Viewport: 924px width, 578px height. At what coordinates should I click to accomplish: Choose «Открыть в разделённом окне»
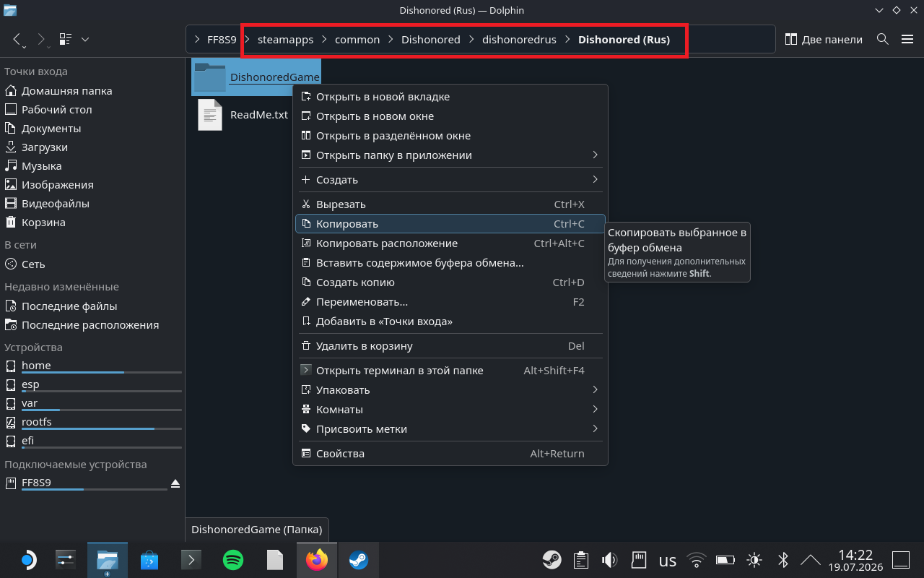pos(450,136)
